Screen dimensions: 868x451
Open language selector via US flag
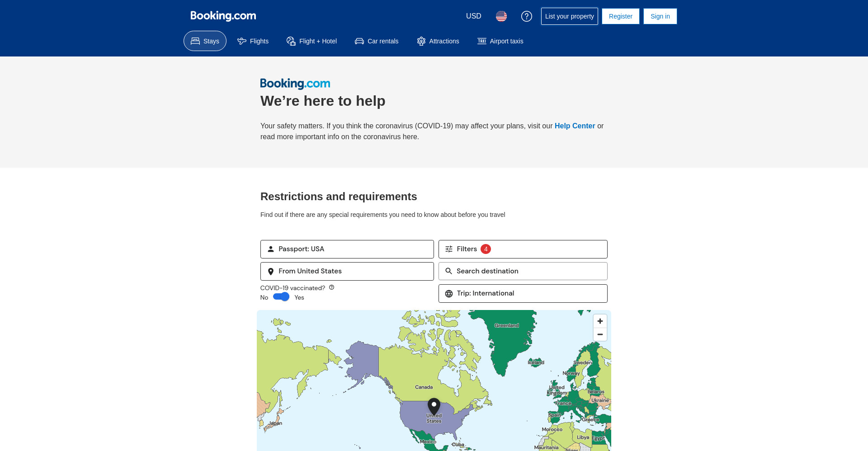[501, 16]
